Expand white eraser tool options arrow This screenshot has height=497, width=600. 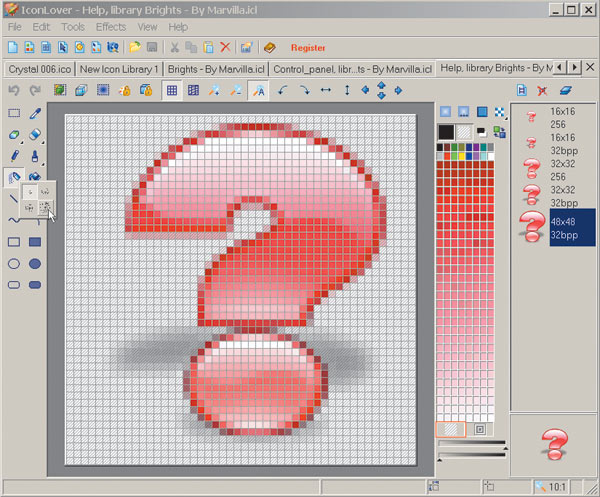(43, 142)
